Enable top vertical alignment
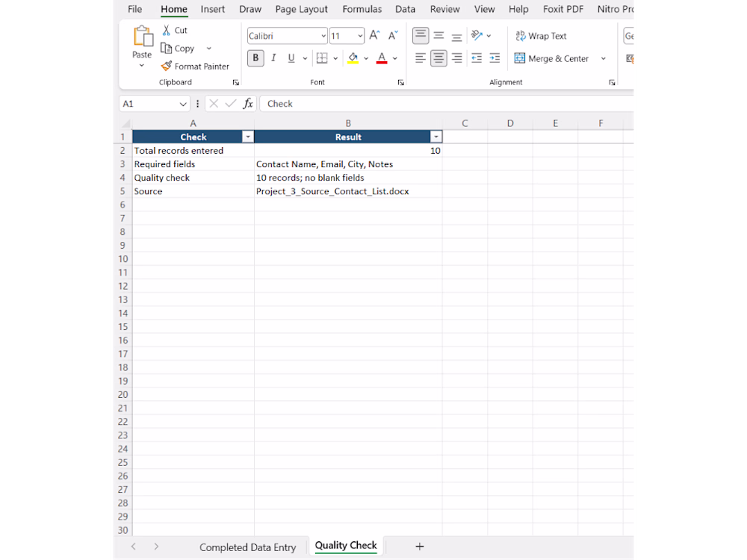 point(420,35)
